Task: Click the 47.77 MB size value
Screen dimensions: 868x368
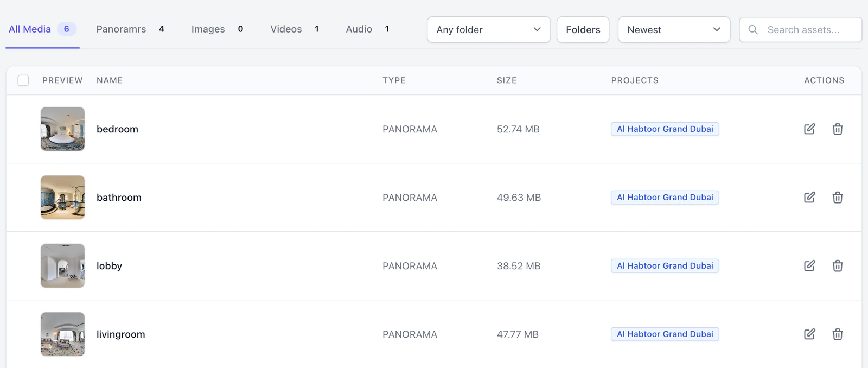Action: pyautogui.click(x=518, y=334)
